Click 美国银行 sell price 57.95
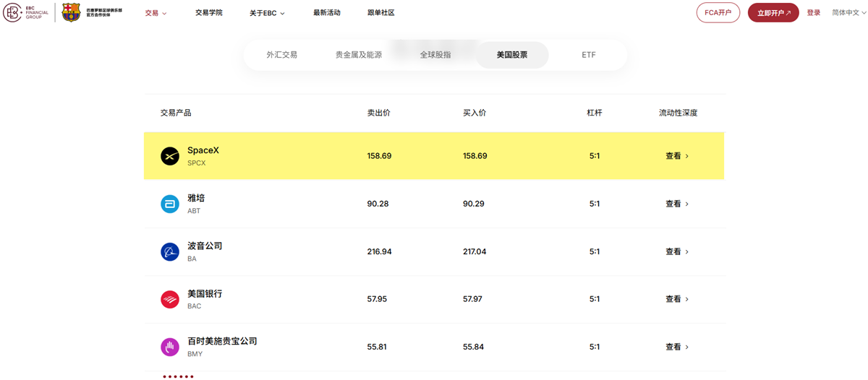Viewport: 868px width, 380px height. [x=377, y=299]
